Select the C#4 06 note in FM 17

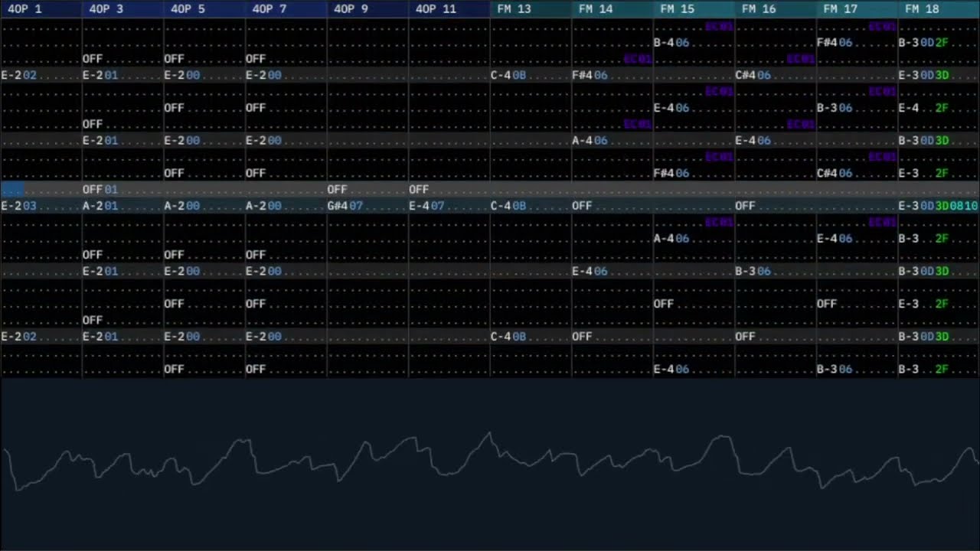pos(835,173)
